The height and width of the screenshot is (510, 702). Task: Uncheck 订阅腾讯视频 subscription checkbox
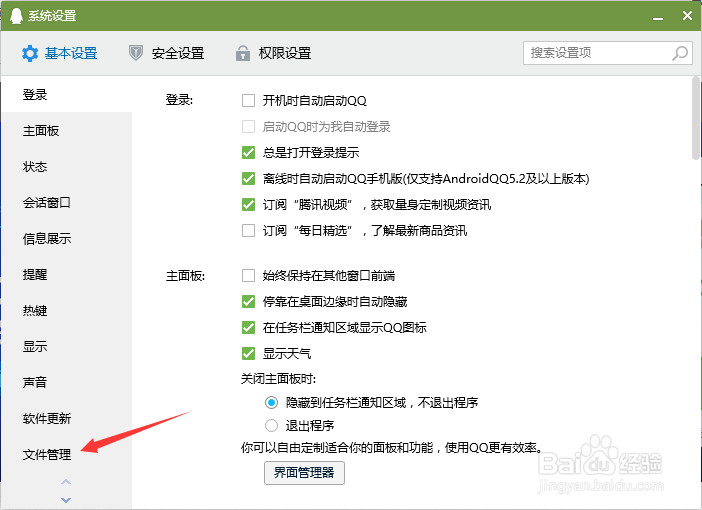coord(248,204)
